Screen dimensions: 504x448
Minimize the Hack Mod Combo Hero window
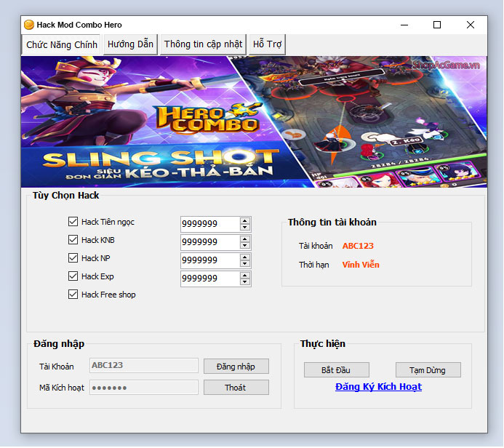pyautogui.click(x=404, y=25)
